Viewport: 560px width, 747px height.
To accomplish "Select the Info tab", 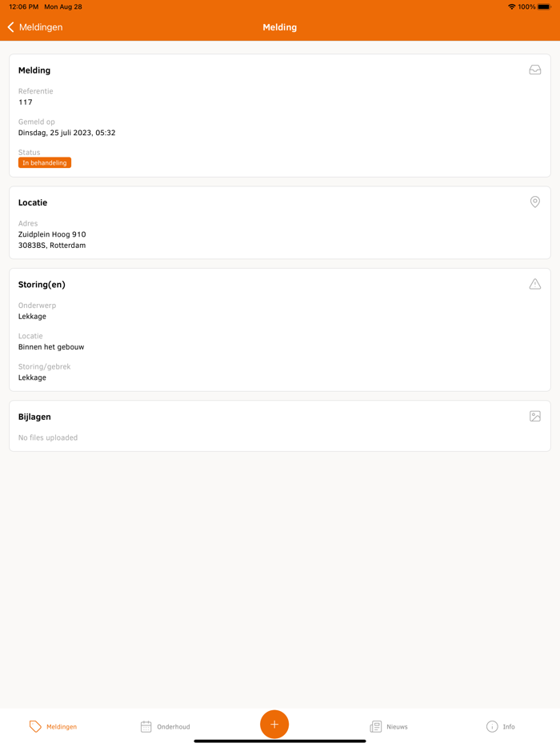I will [501, 726].
